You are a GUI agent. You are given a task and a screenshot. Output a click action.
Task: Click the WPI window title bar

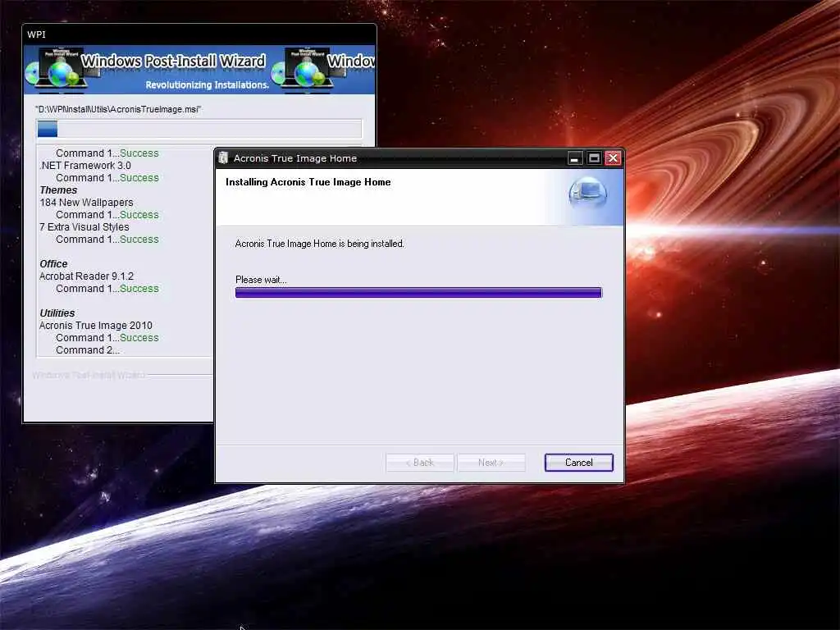click(x=199, y=34)
